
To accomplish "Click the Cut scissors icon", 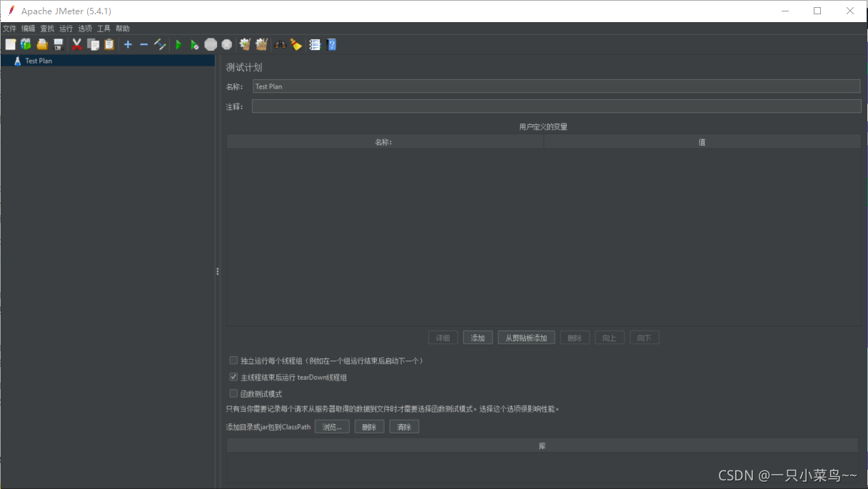I will (77, 44).
